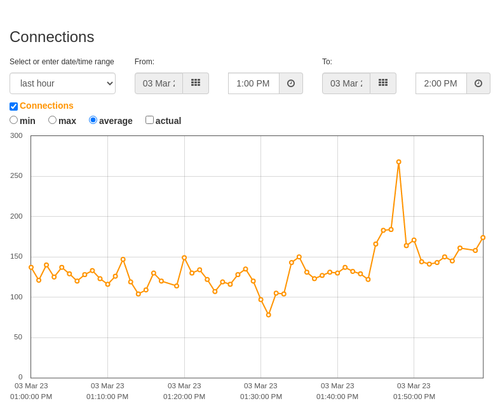Select the max radio button
Viewport: 500px width, 403px height.
coord(52,120)
